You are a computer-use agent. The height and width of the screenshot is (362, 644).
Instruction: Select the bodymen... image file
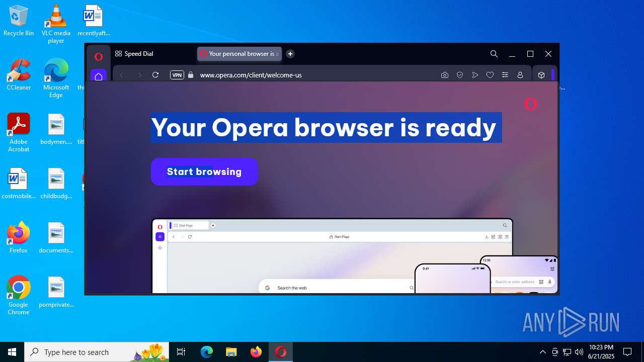[x=56, y=129]
